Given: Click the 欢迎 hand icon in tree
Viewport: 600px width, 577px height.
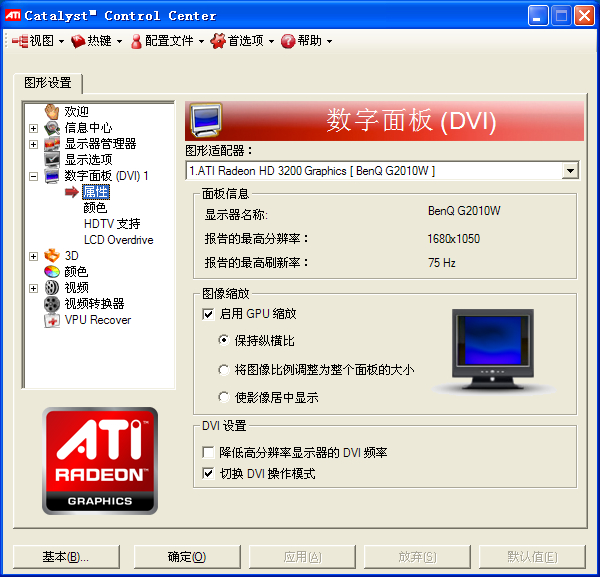Looking at the screenshot, I should tap(52, 112).
